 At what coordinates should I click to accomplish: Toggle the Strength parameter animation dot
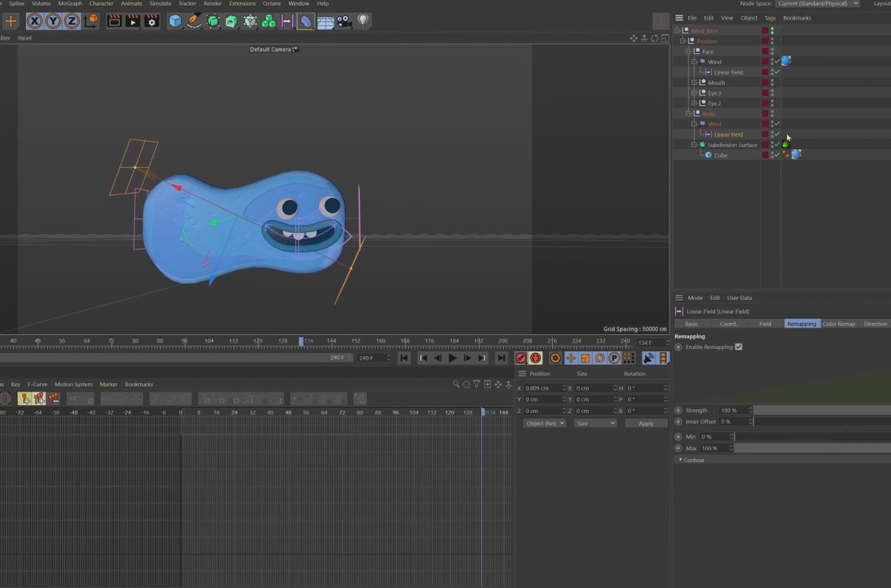[678, 410]
